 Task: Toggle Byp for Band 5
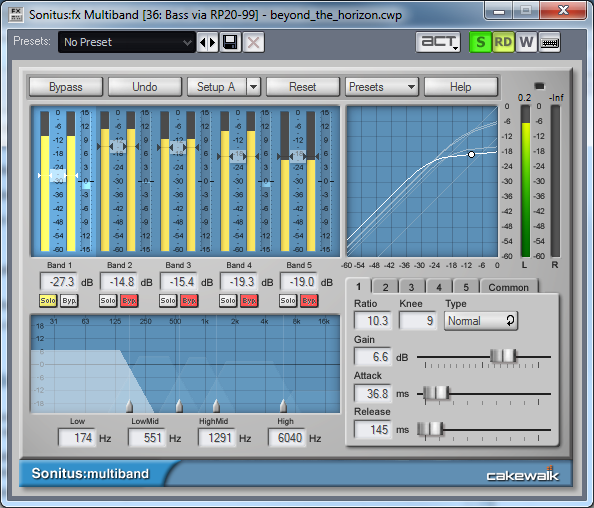pos(309,300)
